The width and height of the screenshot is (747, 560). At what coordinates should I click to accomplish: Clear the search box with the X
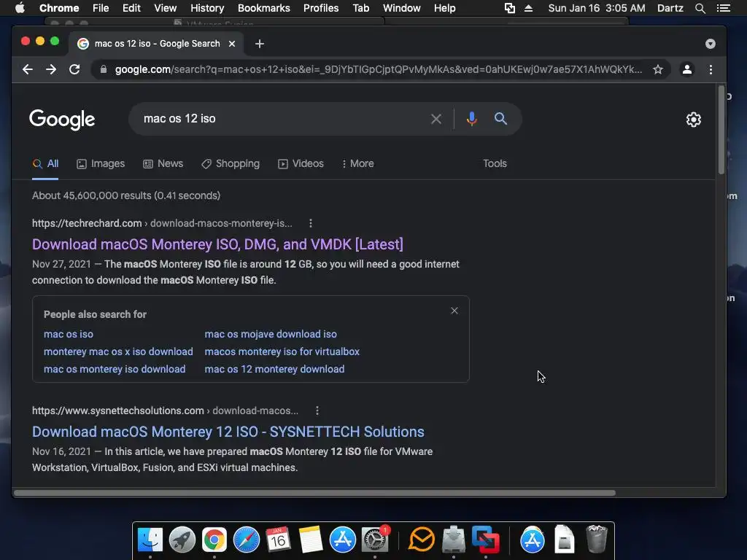click(436, 119)
